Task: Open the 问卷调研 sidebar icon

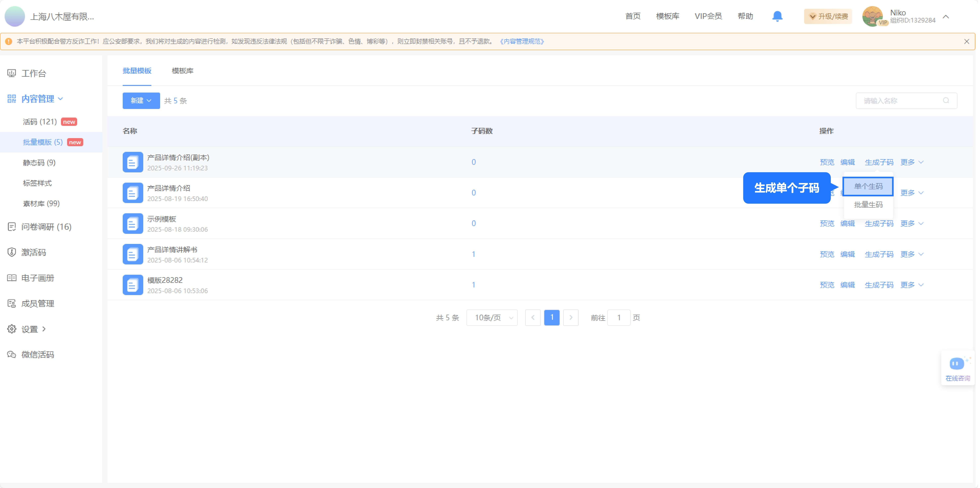Action: 11,227
